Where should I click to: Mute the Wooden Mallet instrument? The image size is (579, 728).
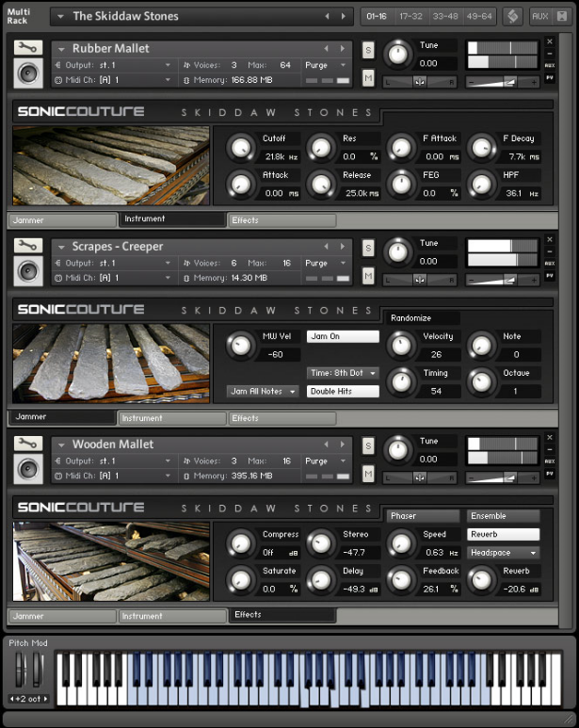(x=368, y=474)
